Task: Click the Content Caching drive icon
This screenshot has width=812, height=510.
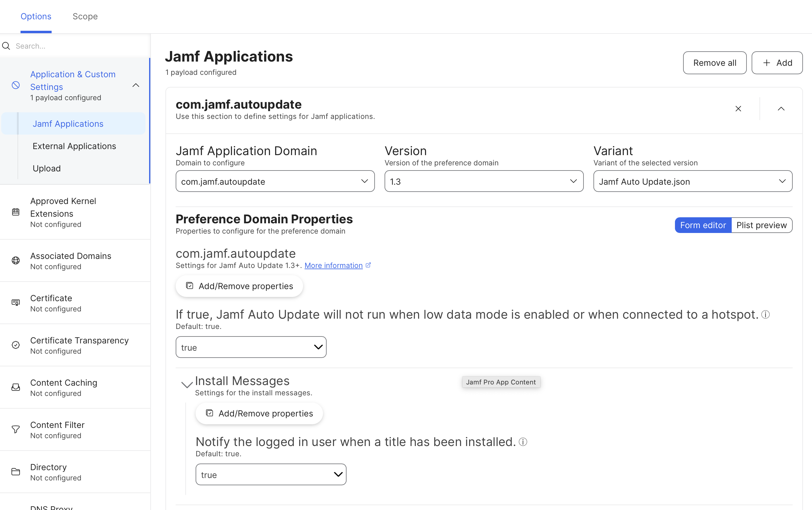Action: 15,387
